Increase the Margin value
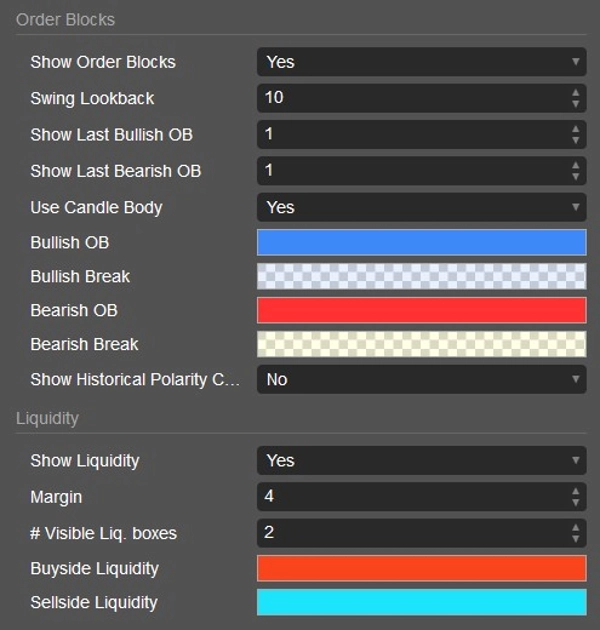This screenshot has height=630, width=600. coord(576,491)
